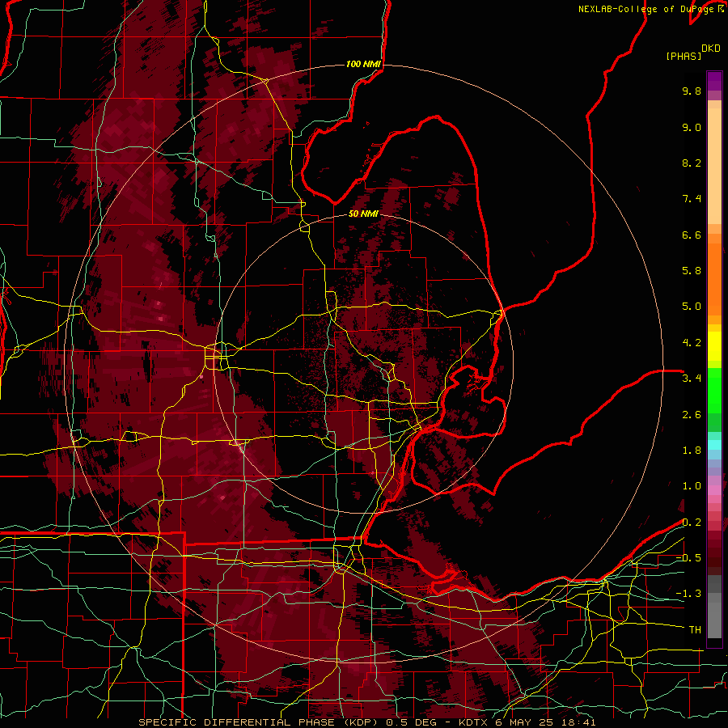Click the -1.3 value on the scale
Image resolution: width=728 pixels, height=728 pixels.
[688, 594]
